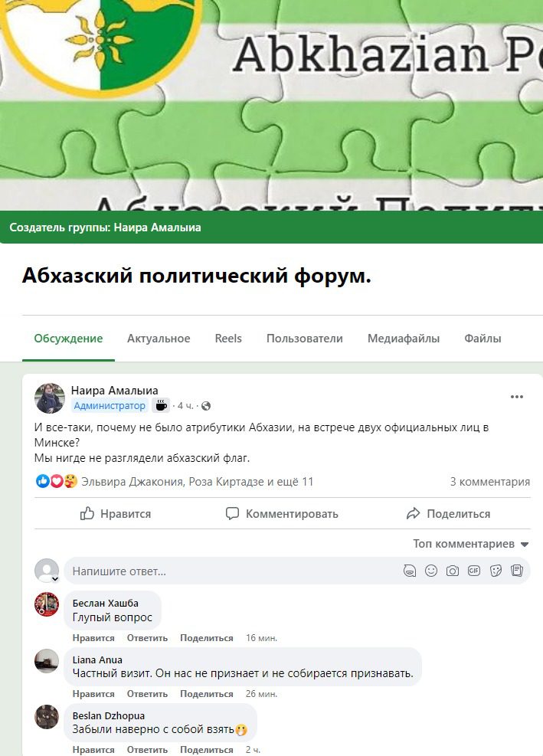
Task: Open the 3 комментария link
Action: pyautogui.click(x=490, y=482)
